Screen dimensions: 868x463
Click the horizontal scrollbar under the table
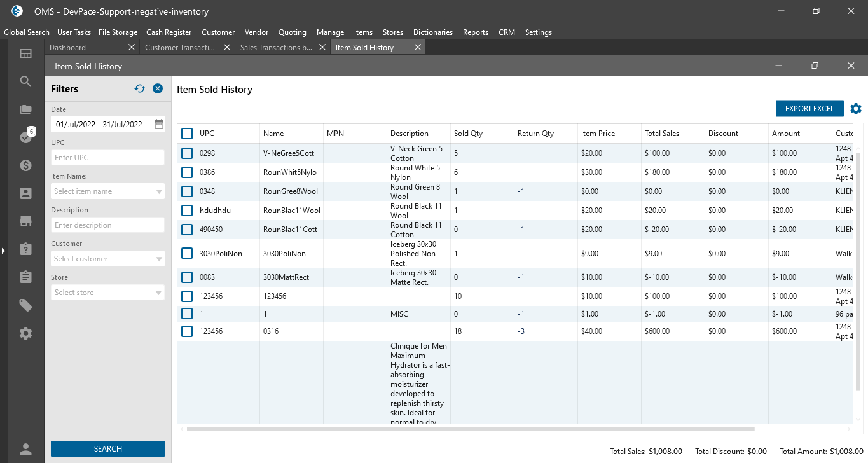tap(470, 429)
